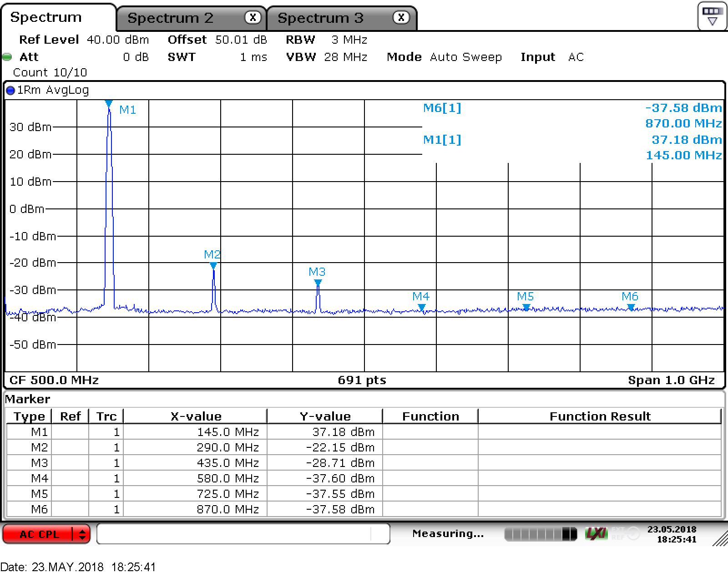The height and width of the screenshot is (588, 728).
Task: Switch to the Spectrum 3 tab
Action: coord(320,18)
